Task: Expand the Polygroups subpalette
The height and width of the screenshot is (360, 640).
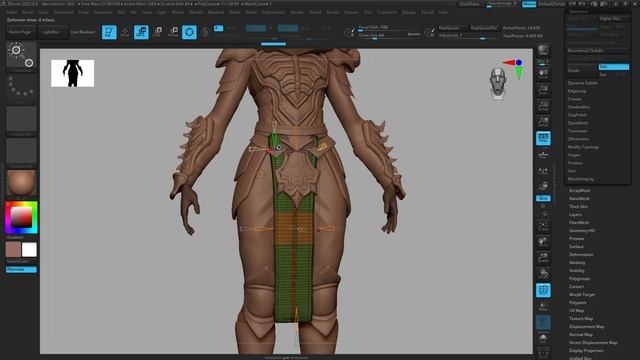Action: point(579,279)
